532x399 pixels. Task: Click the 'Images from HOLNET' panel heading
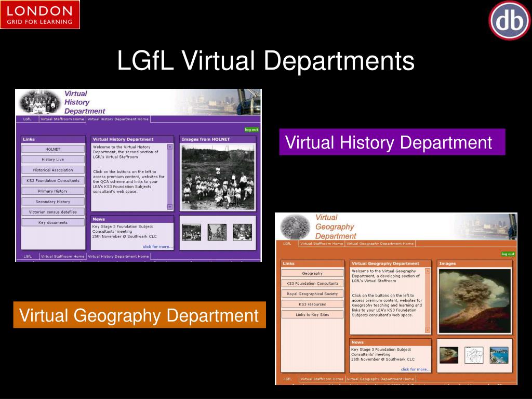(206, 139)
